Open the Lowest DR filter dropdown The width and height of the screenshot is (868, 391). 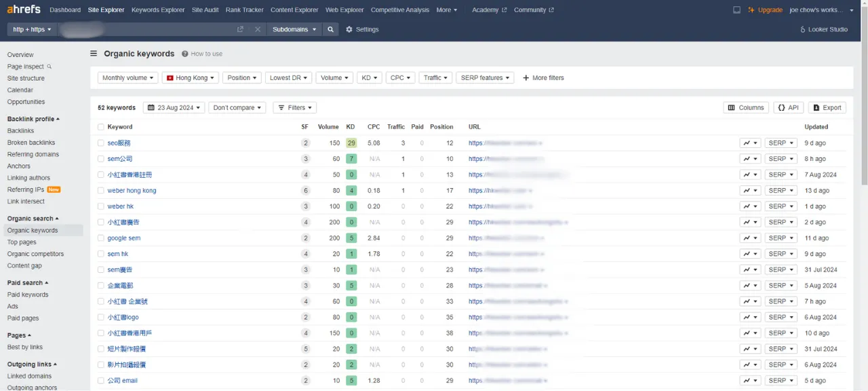(x=288, y=78)
